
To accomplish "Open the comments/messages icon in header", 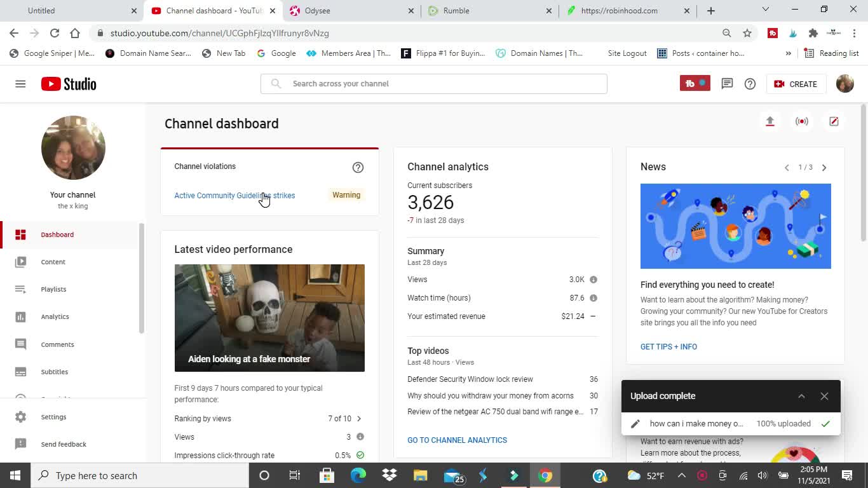I will tap(727, 84).
